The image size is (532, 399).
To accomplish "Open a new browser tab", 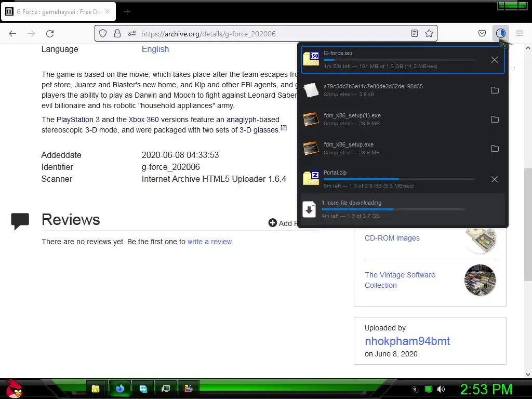I will 127,12.
